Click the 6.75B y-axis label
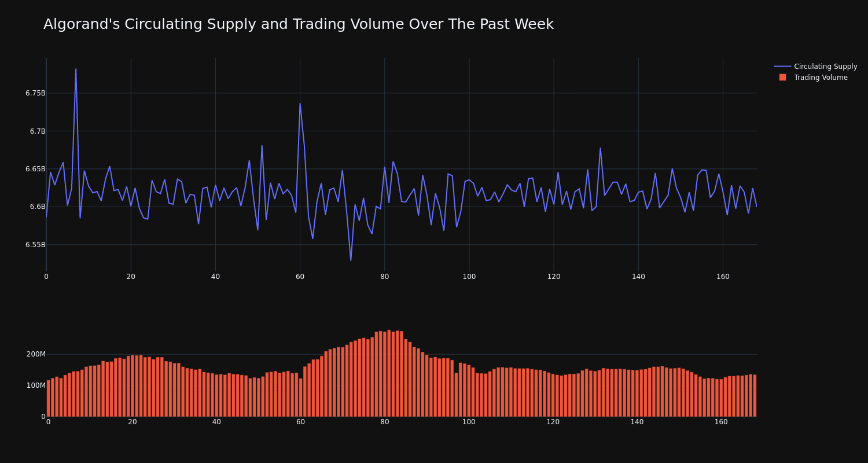868x463 pixels. (35, 93)
